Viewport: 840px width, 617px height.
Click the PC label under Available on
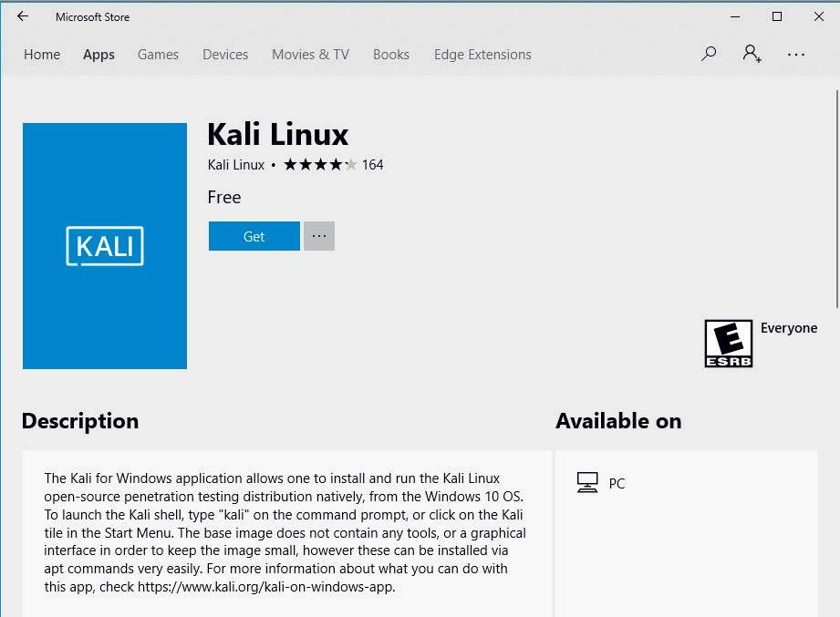tap(617, 484)
